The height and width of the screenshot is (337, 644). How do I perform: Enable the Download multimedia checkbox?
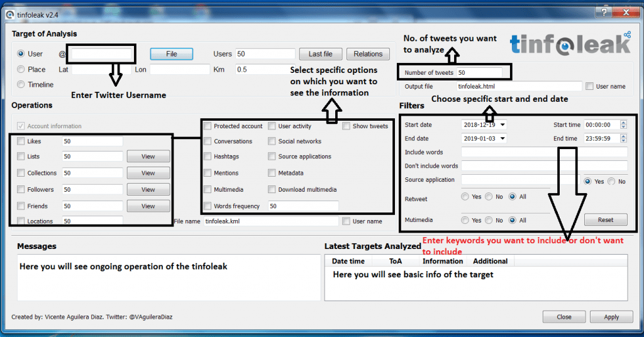(272, 189)
